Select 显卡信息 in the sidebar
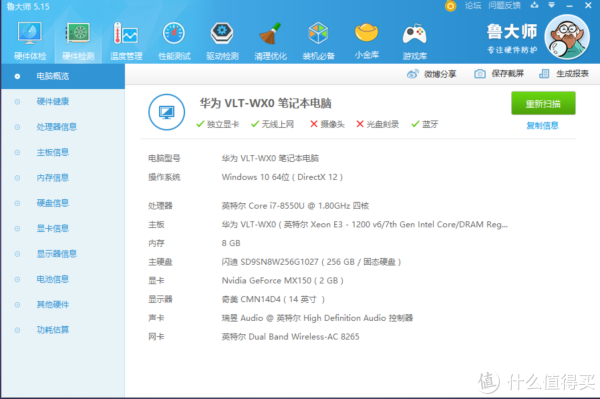Screen dimensions: 600x399 [53, 228]
